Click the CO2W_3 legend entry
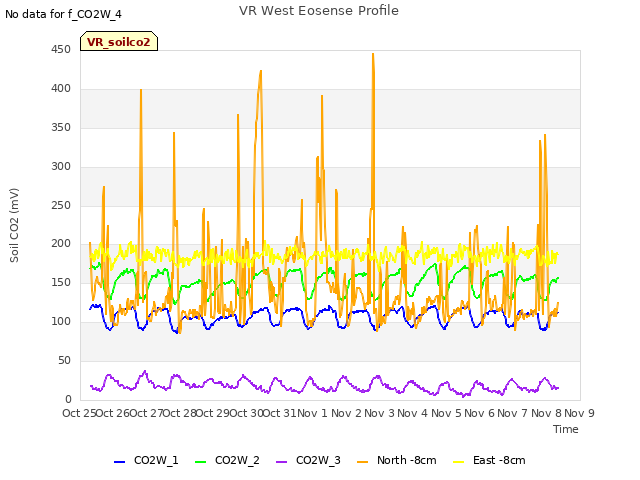The image size is (640, 480). coord(308,460)
